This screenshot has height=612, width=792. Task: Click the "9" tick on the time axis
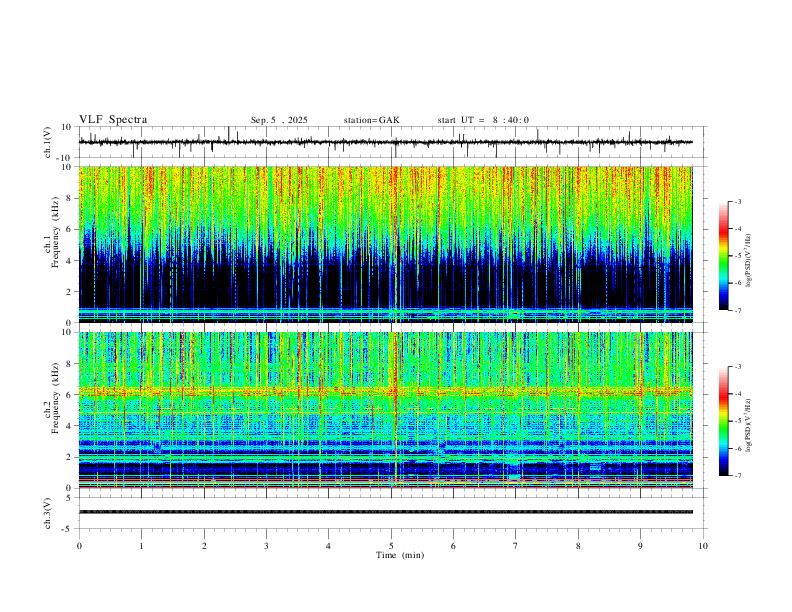tap(640, 546)
